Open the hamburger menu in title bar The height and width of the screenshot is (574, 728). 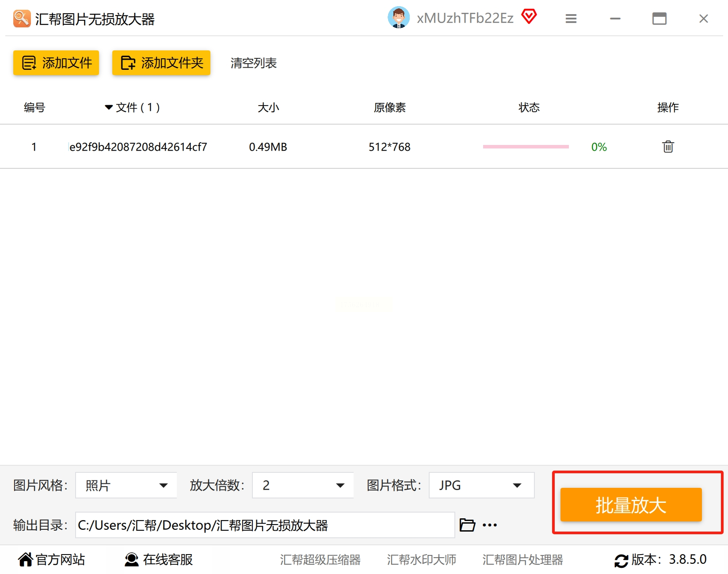click(x=571, y=19)
